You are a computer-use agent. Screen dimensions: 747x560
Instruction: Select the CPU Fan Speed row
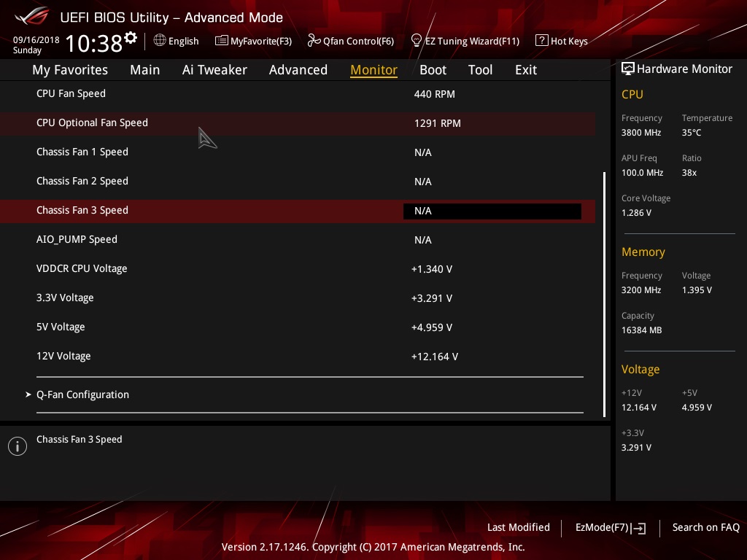298,94
